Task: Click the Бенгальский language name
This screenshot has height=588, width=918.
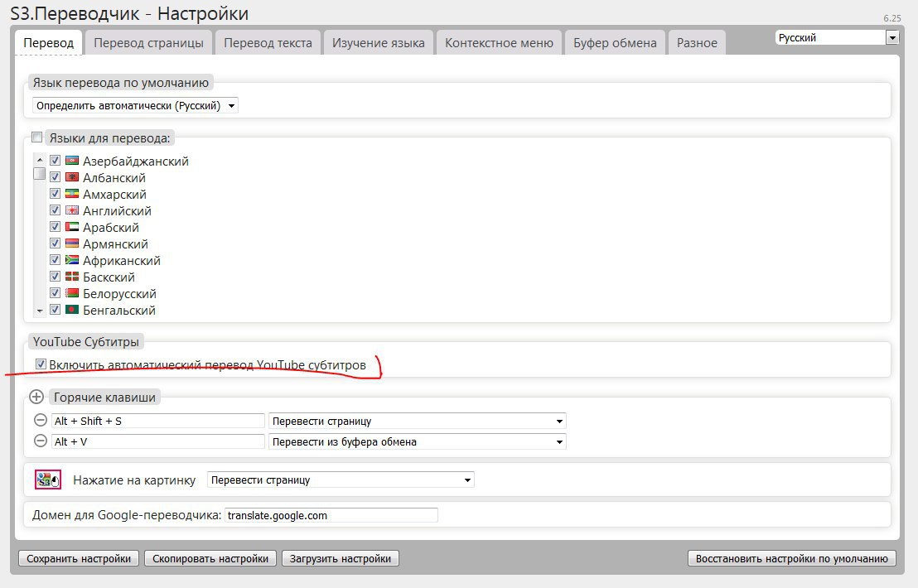Action: tap(119, 310)
